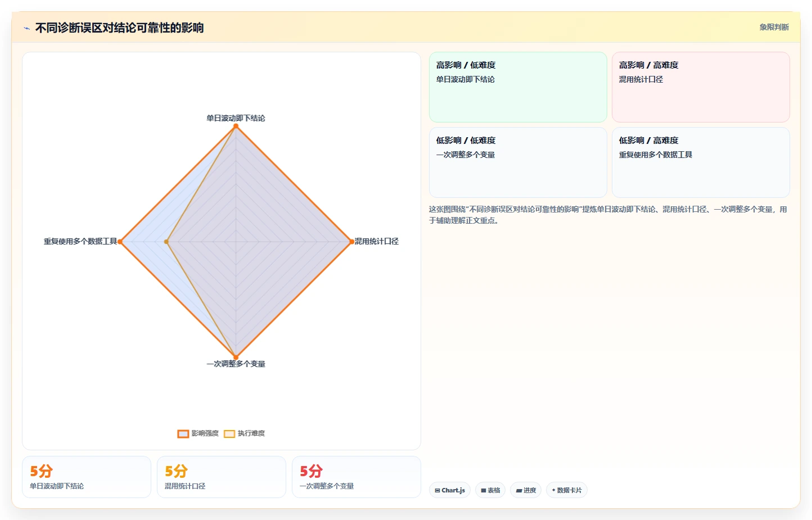The image size is (812, 520).
Task: Click the 象限判断 label in header
Action: pyautogui.click(x=774, y=27)
